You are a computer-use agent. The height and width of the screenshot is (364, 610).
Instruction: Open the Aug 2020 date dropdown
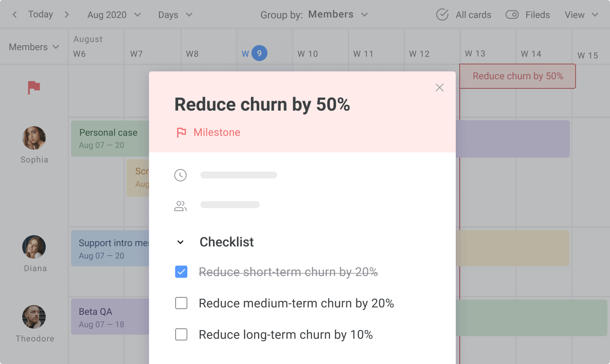pyautogui.click(x=114, y=15)
